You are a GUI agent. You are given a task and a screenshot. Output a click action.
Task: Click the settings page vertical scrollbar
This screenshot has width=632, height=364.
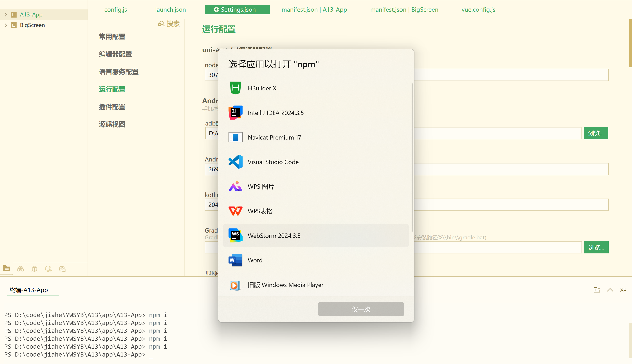[630, 43]
